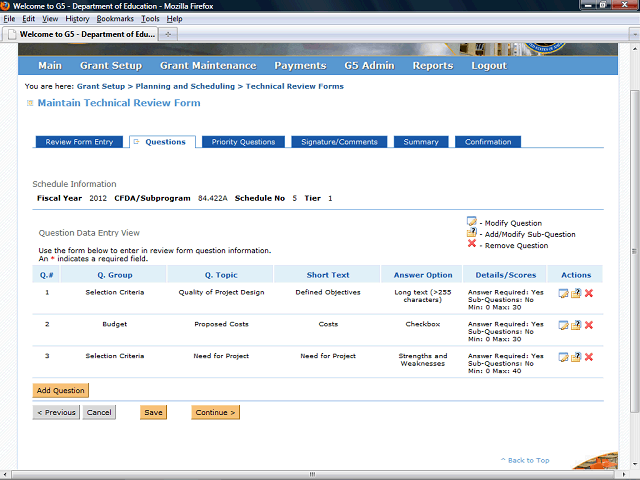The image size is (640, 480).
Task: Click the Back to Top link
Action: pyautogui.click(x=525, y=460)
